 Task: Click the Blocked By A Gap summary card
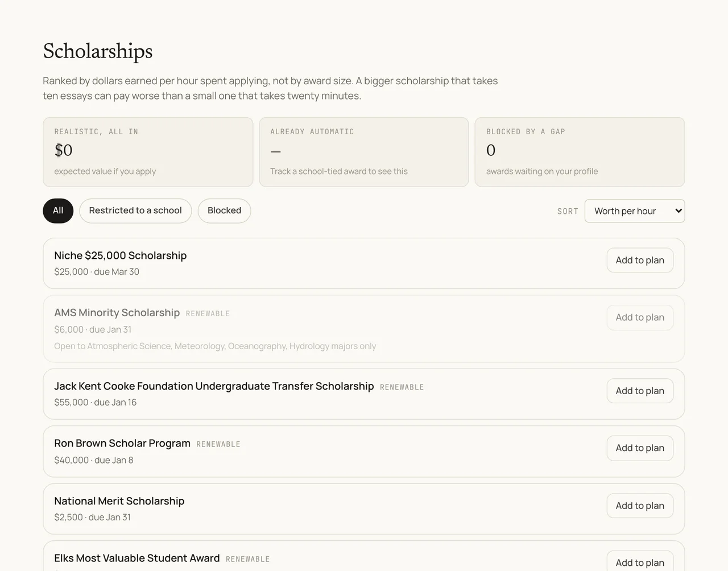pos(580,152)
